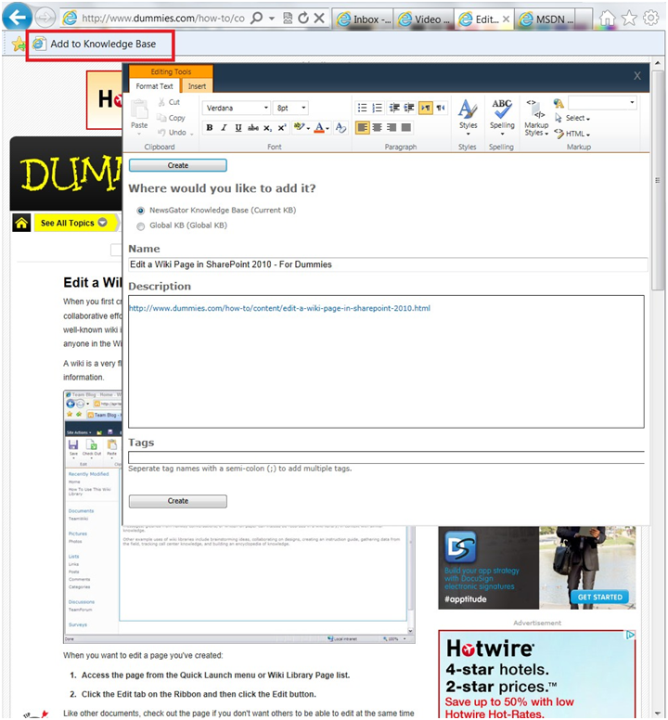Switch to the Insert ribbon tab
The height and width of the screenshot is (720, 668).
(x=197, y=87)
